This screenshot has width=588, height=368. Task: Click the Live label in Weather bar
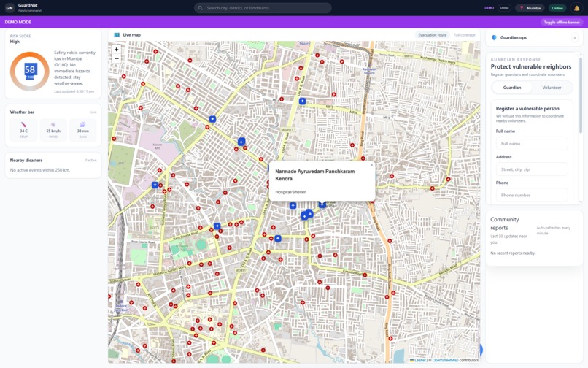(93, 112)
